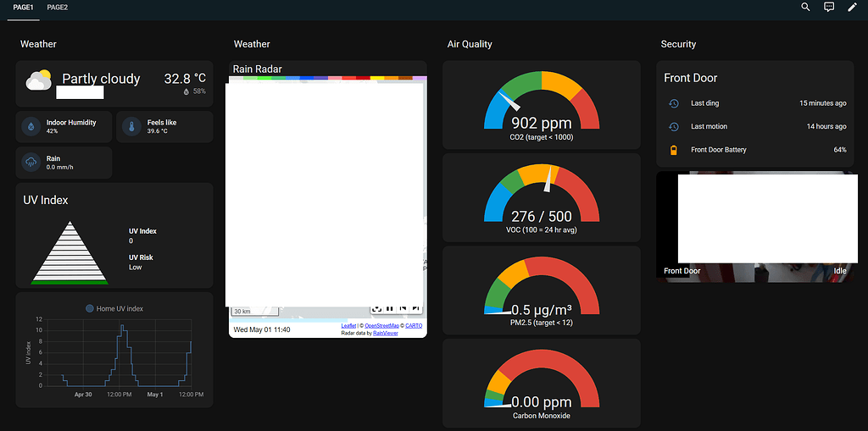The height and width of the screenshot is (431, 868).
Task: Open the Indoor Humidity 42% tile
Action: 64,127
